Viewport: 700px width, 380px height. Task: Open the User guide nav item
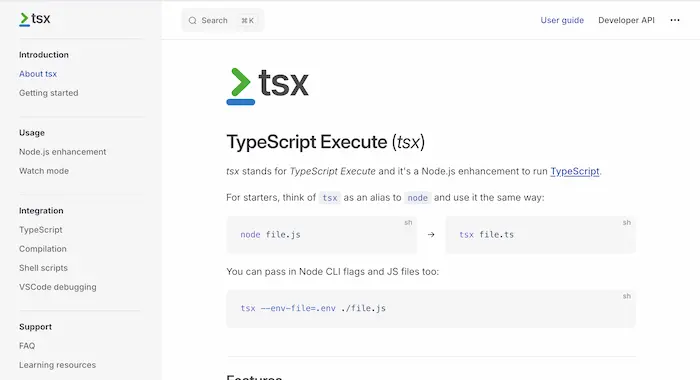[x=562, y=20]
